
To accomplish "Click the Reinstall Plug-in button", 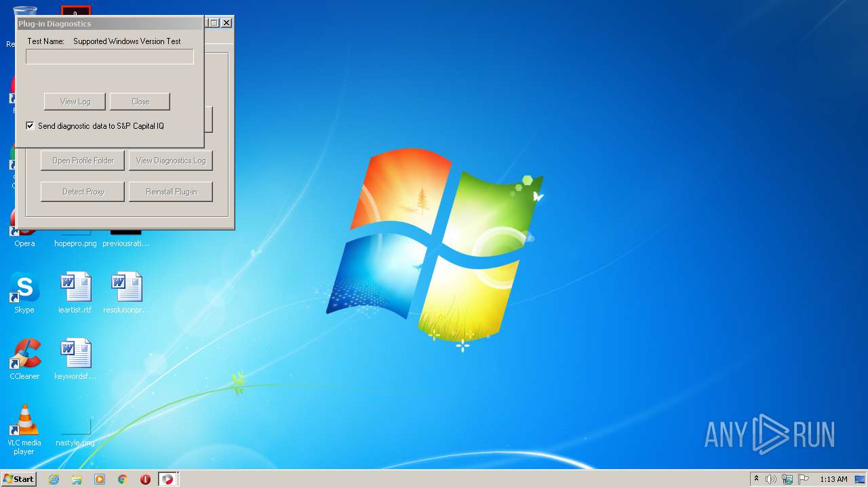I will (171, 192).
